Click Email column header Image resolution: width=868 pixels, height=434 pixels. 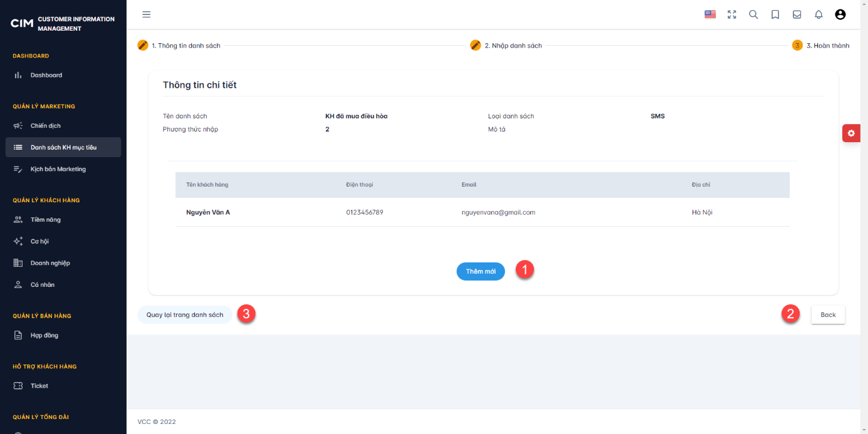tap(469, 185)
